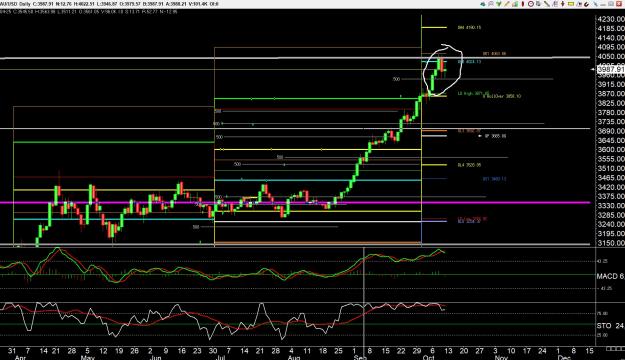
Task: Click the green label near 3870 level
Action: (x=473, y=93)
